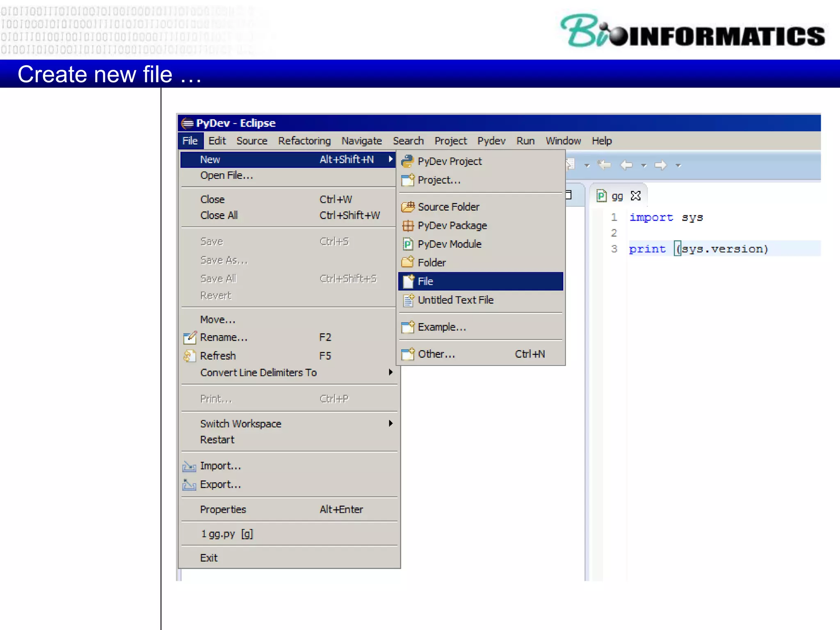Click the Export icon in File menu
This screenshot has width=840, height=630.
[x=189, y=485]
